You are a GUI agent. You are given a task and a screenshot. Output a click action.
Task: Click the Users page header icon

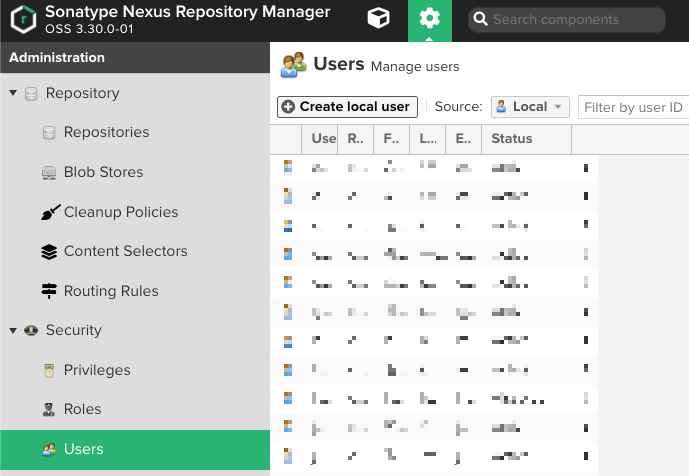click(x=293, y=65)
